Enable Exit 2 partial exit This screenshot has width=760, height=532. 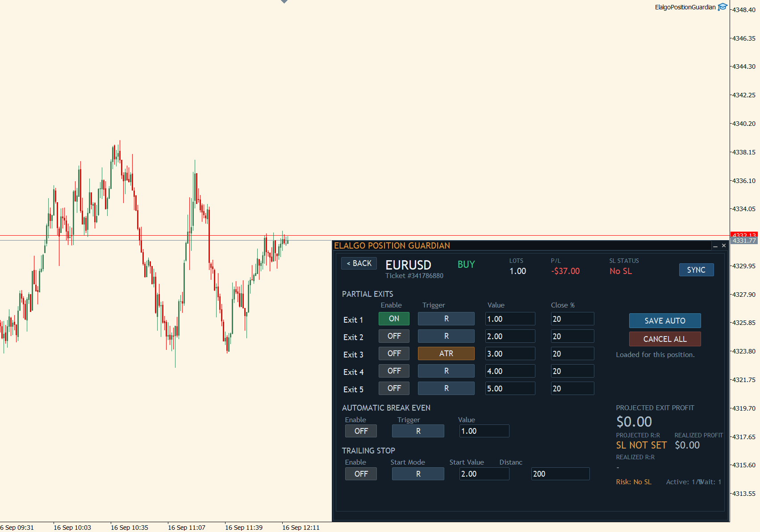click(394, 336)
